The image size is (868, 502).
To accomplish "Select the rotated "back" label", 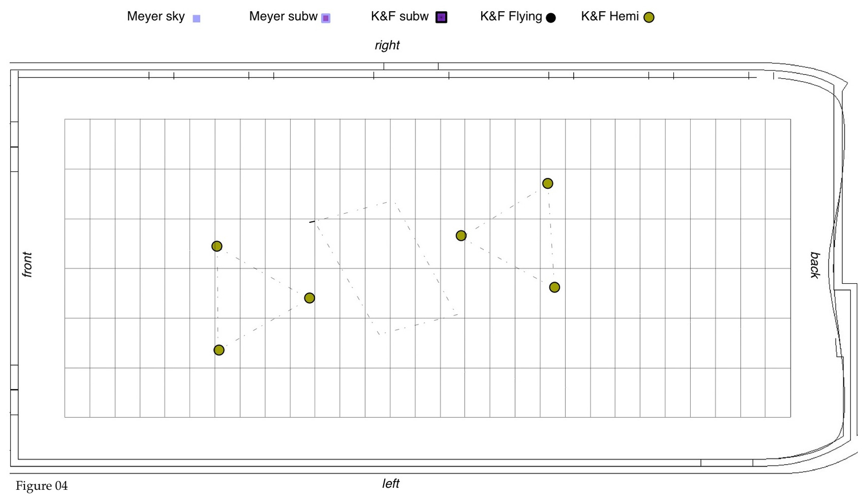I will click(x=815, y=265).
